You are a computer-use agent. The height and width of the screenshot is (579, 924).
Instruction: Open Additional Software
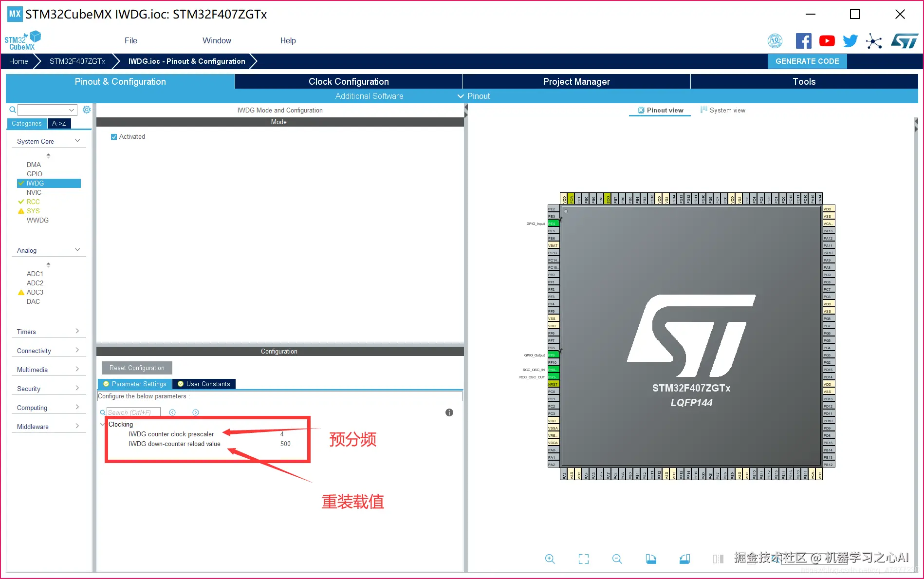click(x=369, y=96)
